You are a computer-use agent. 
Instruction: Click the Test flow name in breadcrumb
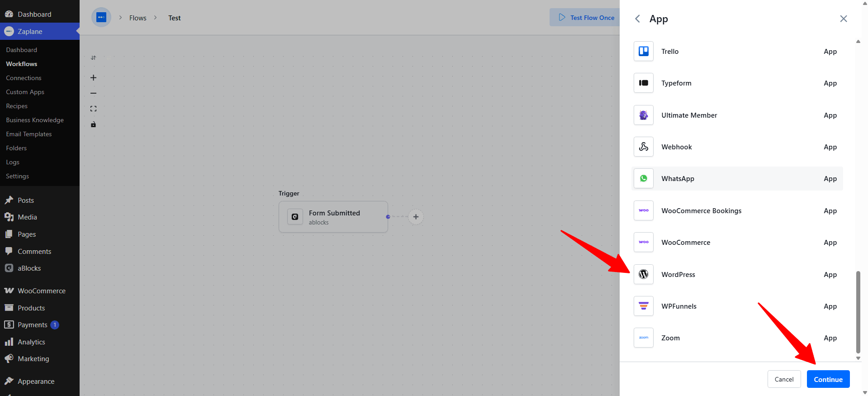pos(174,18)
